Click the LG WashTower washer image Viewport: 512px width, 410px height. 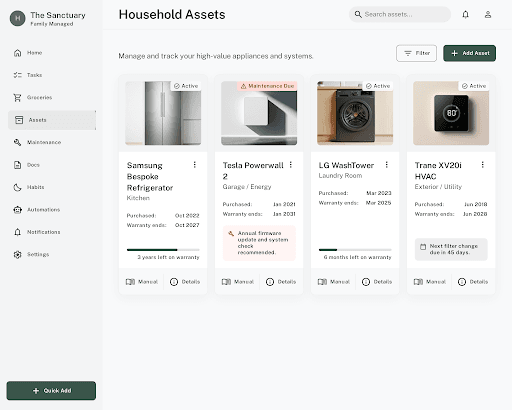(355, 113)
